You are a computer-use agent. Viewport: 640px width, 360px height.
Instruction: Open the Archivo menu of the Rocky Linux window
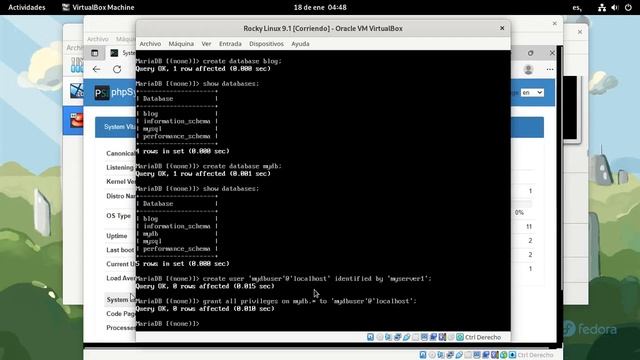click(150, 44)
